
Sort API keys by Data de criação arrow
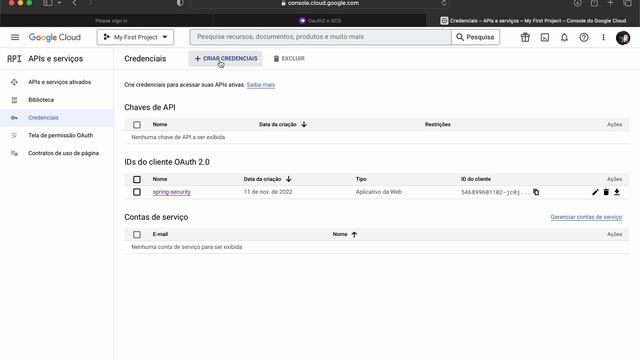point(304,124)
